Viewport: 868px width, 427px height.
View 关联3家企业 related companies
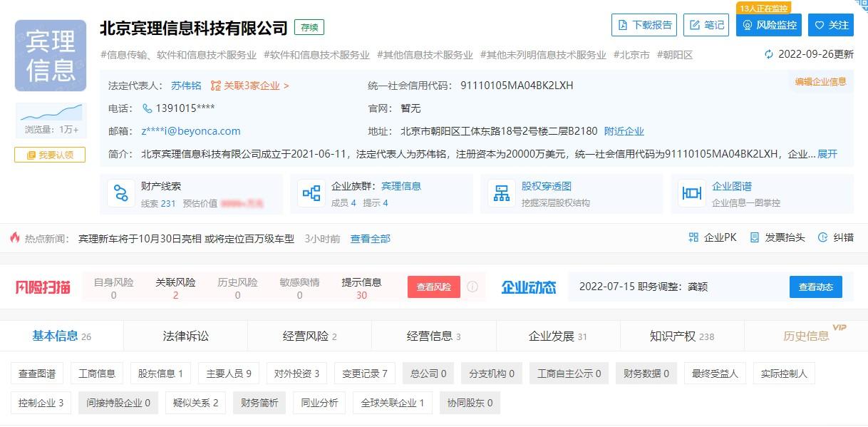point(250,86)
